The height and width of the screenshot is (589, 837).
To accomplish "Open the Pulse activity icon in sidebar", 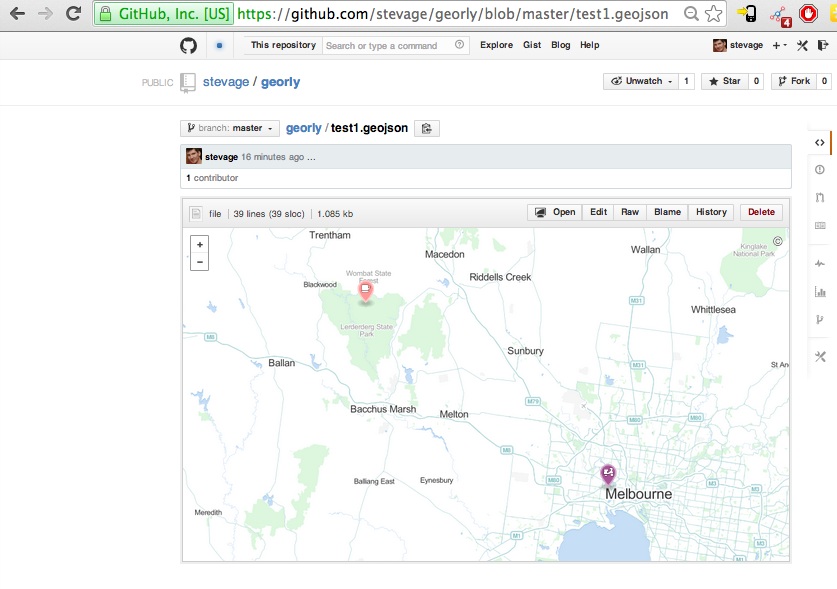I will click(x=820, y=263).
